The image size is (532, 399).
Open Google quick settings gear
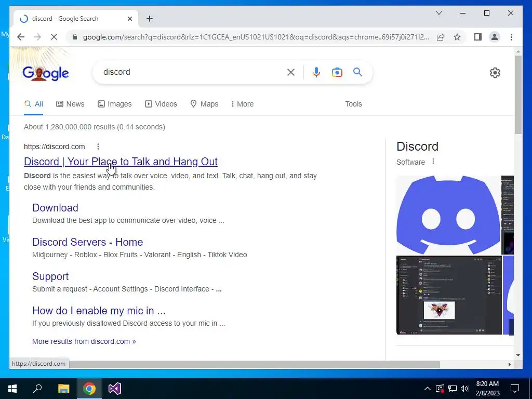click(495, 73)
